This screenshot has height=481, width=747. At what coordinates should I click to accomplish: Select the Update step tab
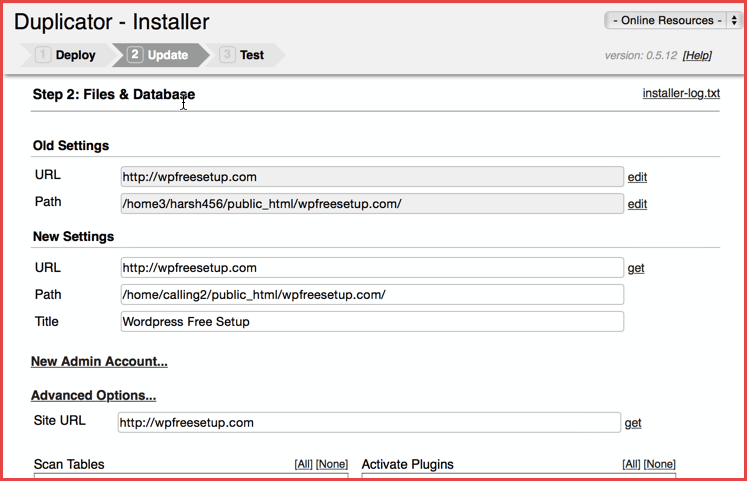click(160, 55)
